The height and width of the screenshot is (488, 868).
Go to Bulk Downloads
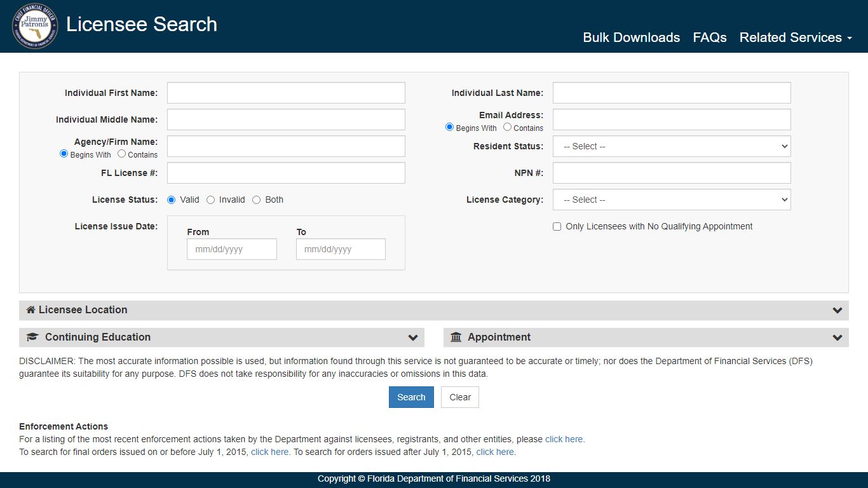pos(632,37)
